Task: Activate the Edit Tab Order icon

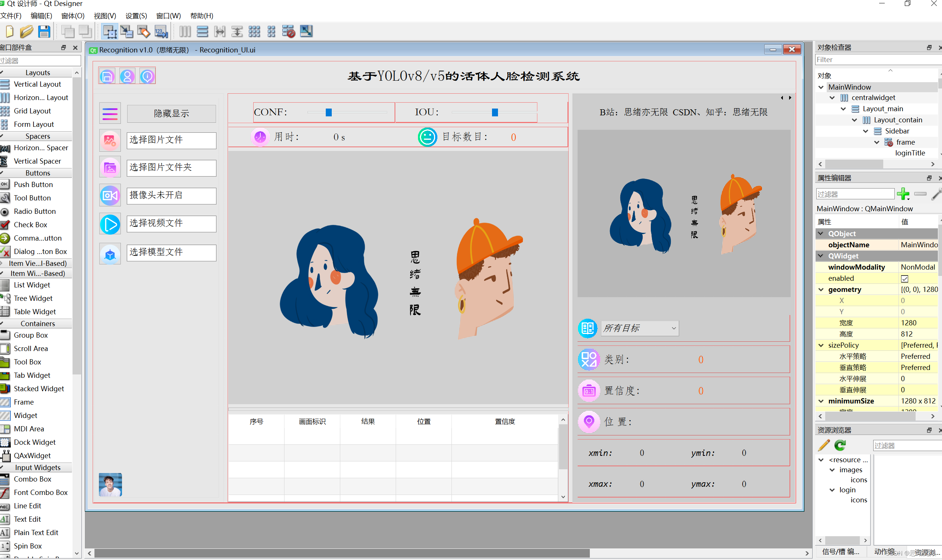Action: [x=161, y=32]
